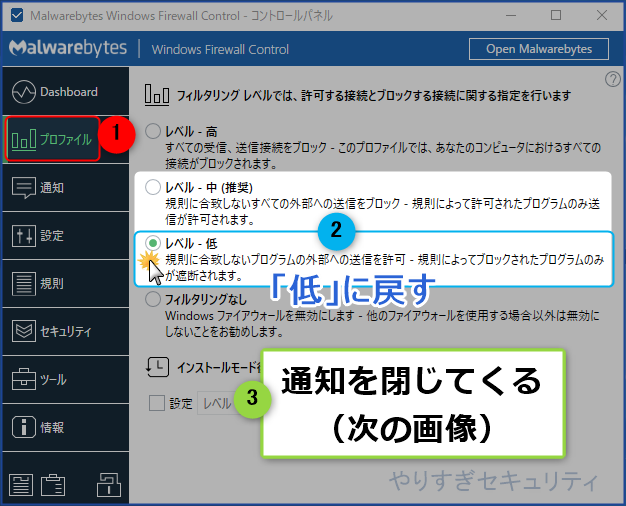Screen dimensions: 626x506
Task: Click the settings sliders icon
Action: click(x=24, y=236)
